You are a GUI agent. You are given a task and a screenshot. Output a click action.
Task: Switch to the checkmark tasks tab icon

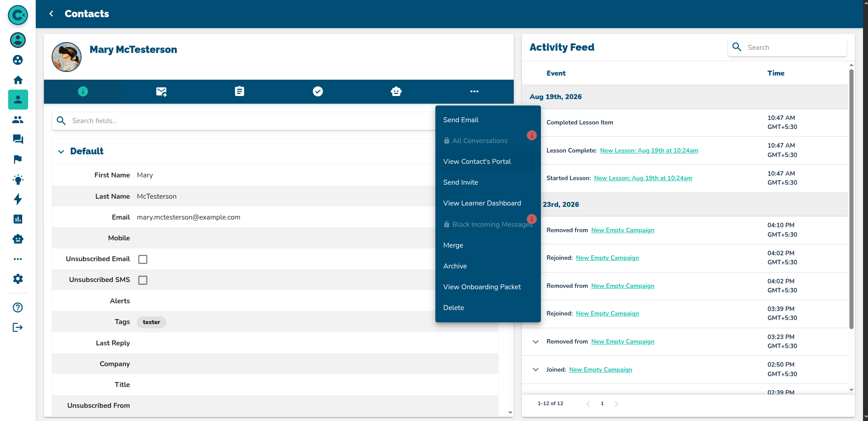click(318, 91)
